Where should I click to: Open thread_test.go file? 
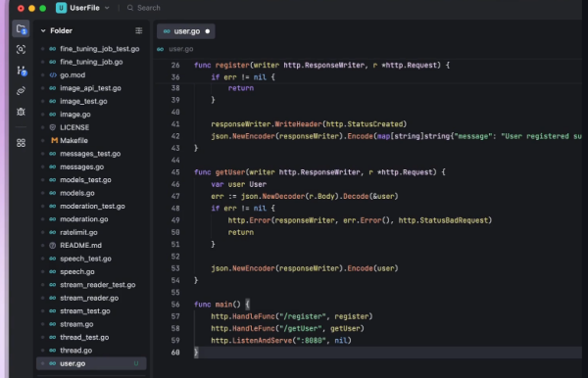point(84,337)
